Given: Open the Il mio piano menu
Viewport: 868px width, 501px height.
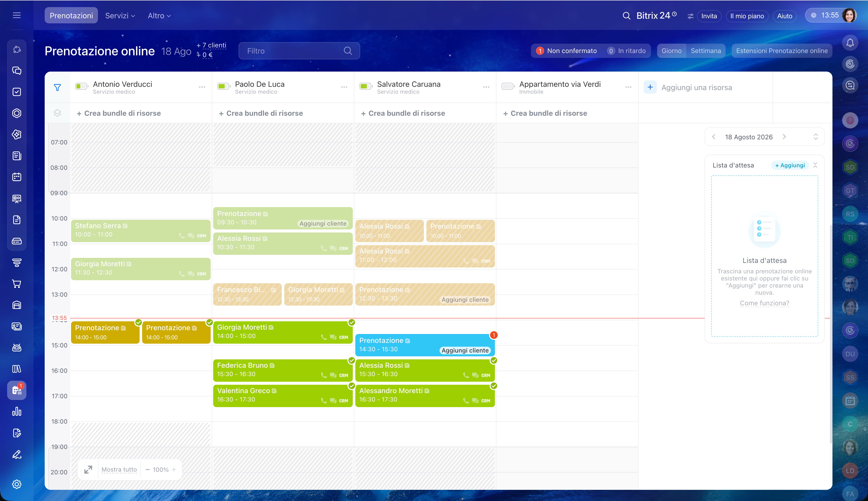Looking at the screenshot, I should tap(747, 16).
